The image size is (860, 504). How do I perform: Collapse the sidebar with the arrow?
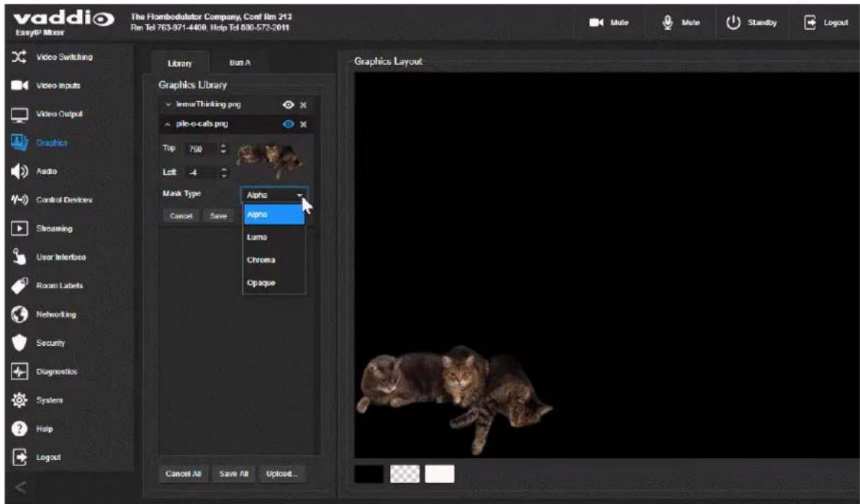19,487
